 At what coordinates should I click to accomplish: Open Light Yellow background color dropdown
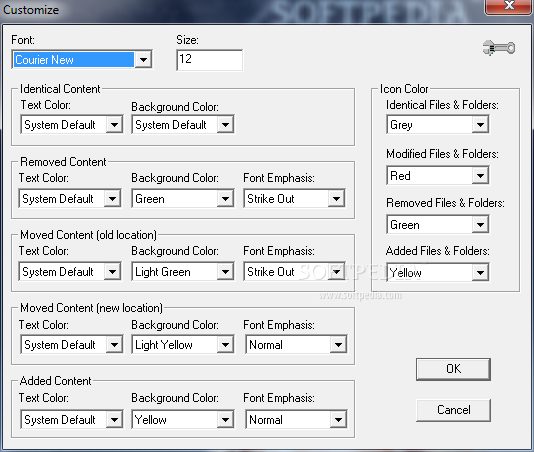coord(183,344)
